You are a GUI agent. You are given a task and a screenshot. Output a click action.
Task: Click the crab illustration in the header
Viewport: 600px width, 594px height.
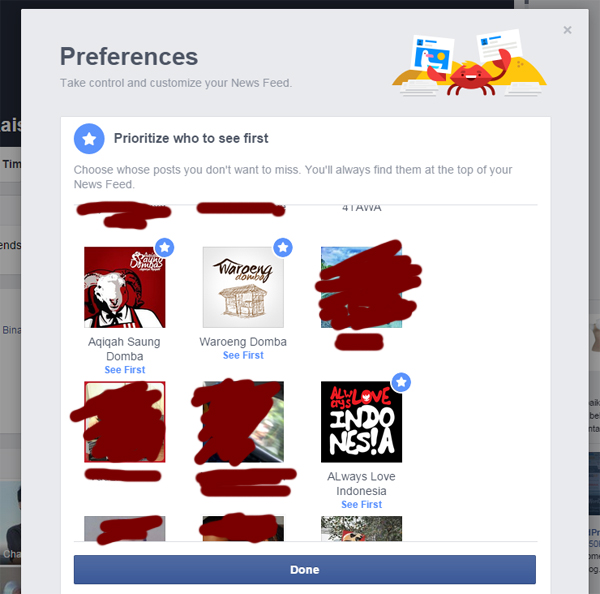[x=470, y=77]
